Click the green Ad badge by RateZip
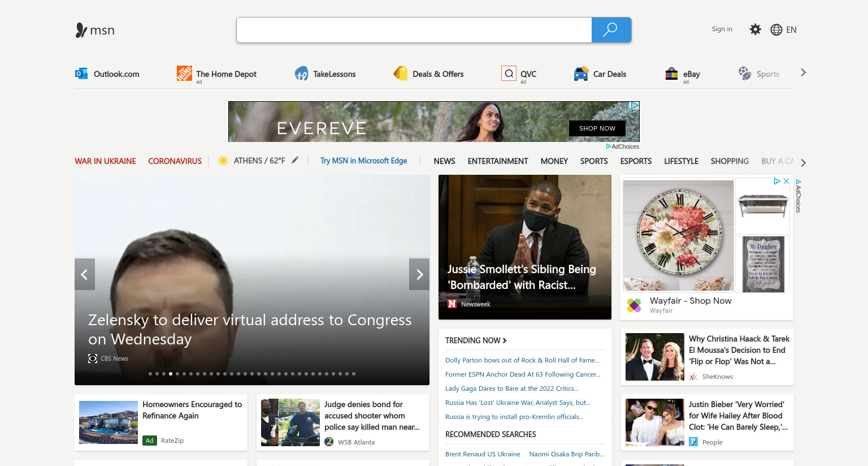Image resolution: width=868 pixels, height=466 pixels. 150,441
